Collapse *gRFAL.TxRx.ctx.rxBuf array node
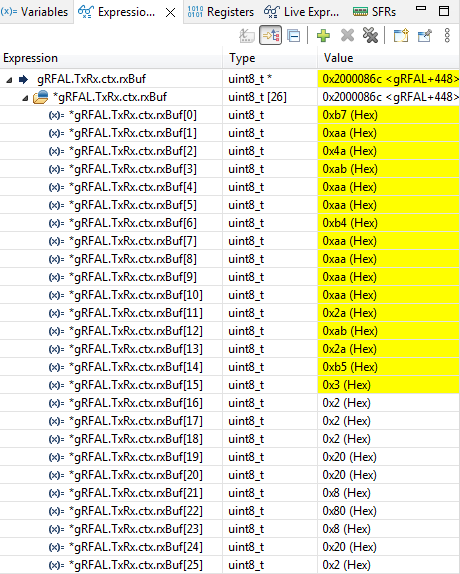Image resolution: width=460 pixels, height=574 pixels. [25, 98]
